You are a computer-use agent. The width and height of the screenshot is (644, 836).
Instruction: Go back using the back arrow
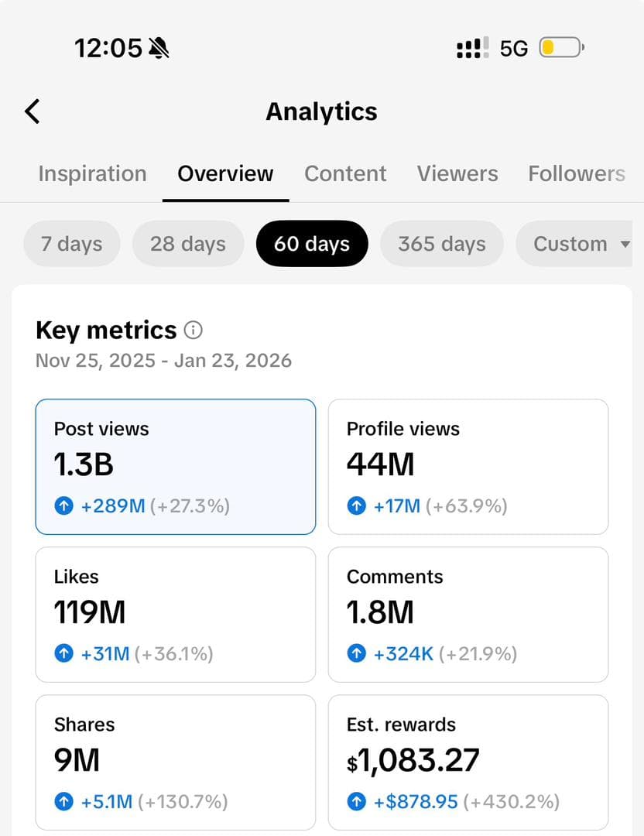(33, 111)
